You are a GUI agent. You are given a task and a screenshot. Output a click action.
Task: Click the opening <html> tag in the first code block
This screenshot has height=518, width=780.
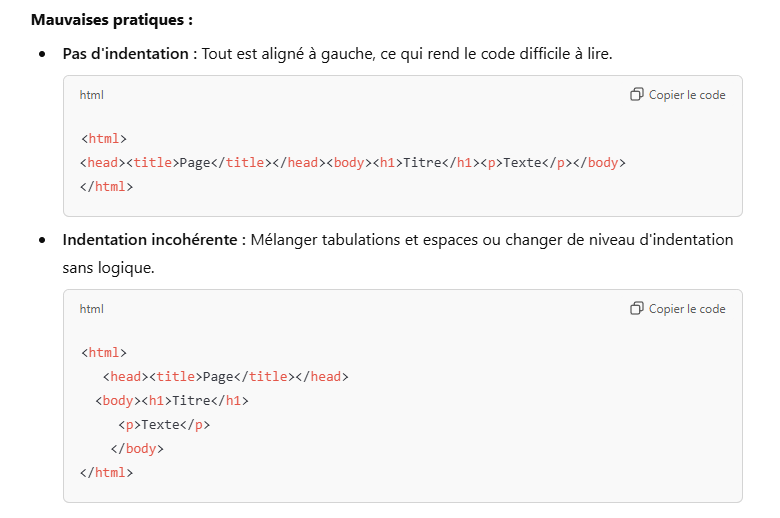point(103,139)
